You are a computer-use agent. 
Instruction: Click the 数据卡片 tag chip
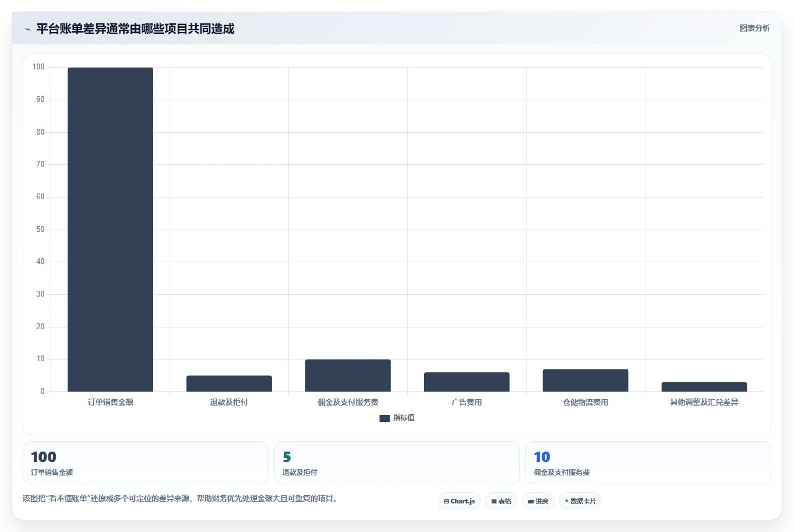pos(580,501)
